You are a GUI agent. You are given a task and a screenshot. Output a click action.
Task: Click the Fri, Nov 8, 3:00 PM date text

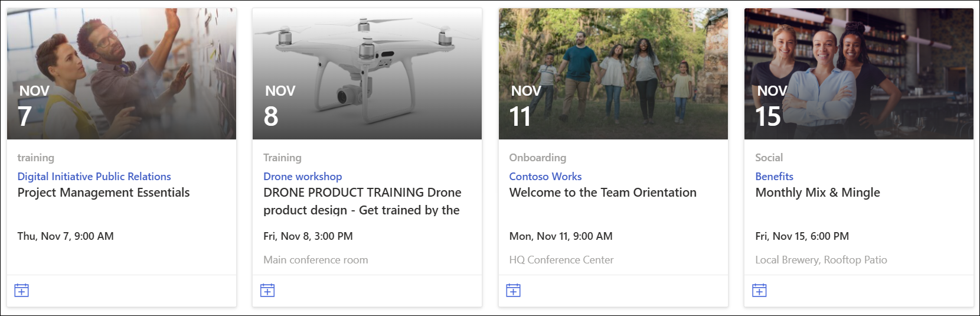(308, 236)
